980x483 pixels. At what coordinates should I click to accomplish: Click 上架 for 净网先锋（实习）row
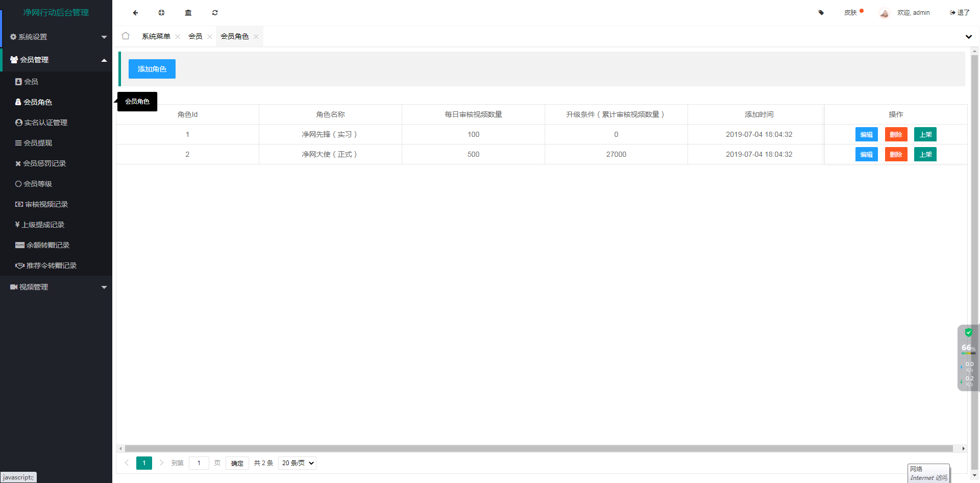pyautogui.click(x=925, y=134)
